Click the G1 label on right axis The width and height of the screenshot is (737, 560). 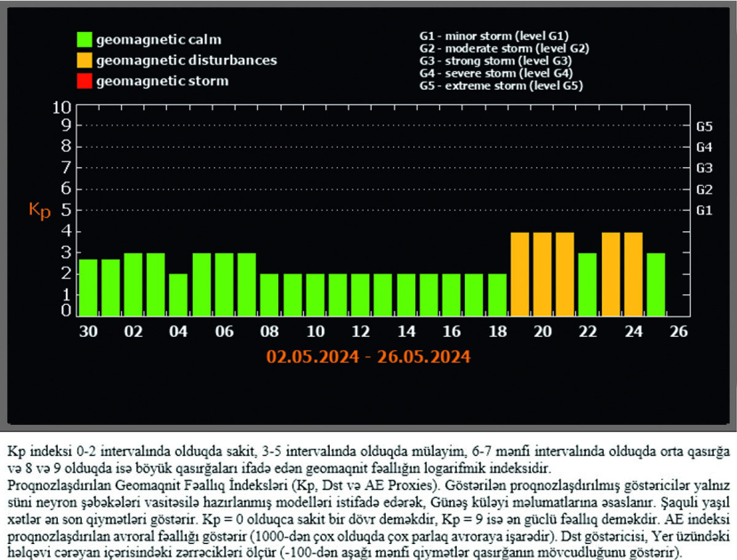704,211
